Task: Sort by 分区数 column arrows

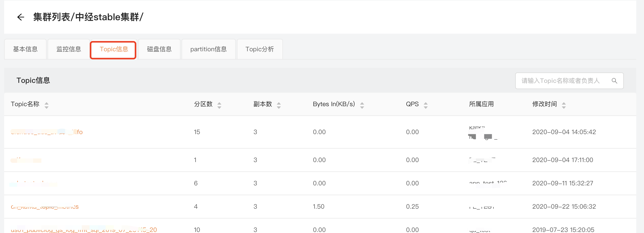Action: pos(219,105)
